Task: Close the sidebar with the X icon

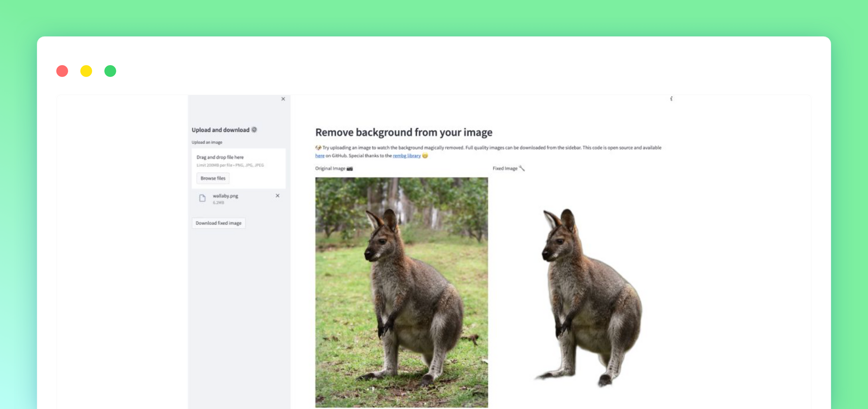Action: pyautogui.click(x=283, y=99)
